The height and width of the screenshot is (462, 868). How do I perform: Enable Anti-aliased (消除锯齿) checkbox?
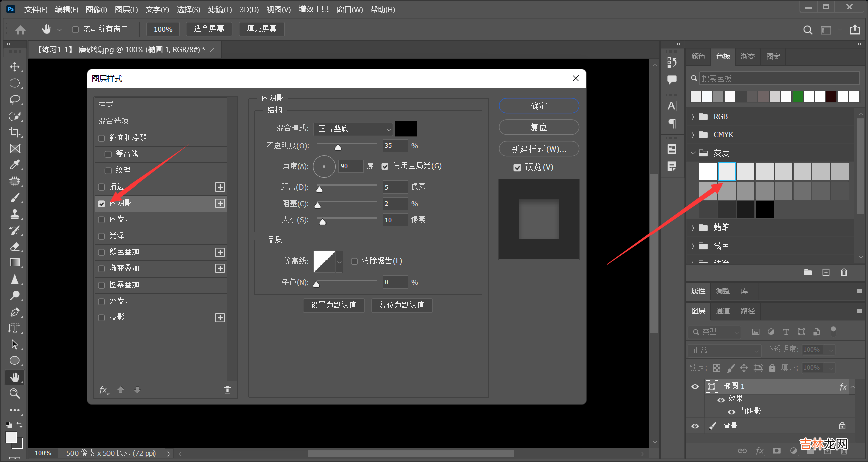tap(354, 261)
